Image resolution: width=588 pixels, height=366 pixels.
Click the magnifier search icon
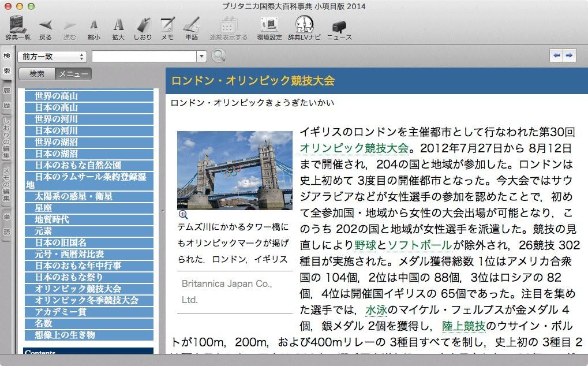(x=219, y=56)
